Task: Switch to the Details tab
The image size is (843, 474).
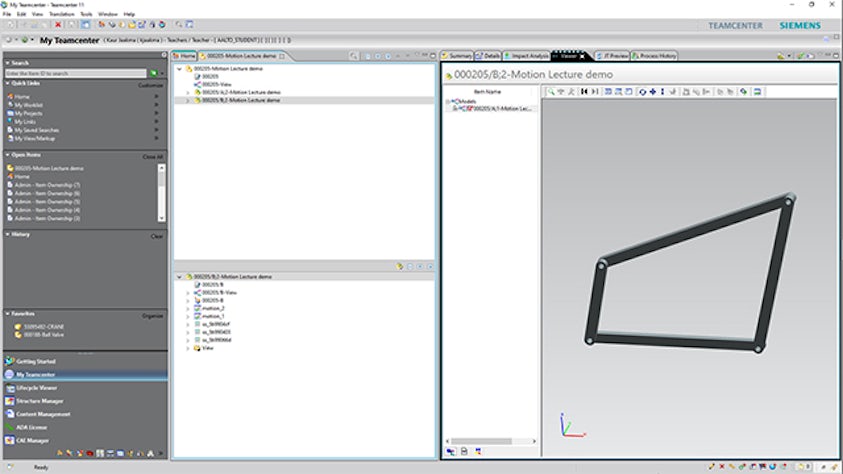Action: point(488,56)
